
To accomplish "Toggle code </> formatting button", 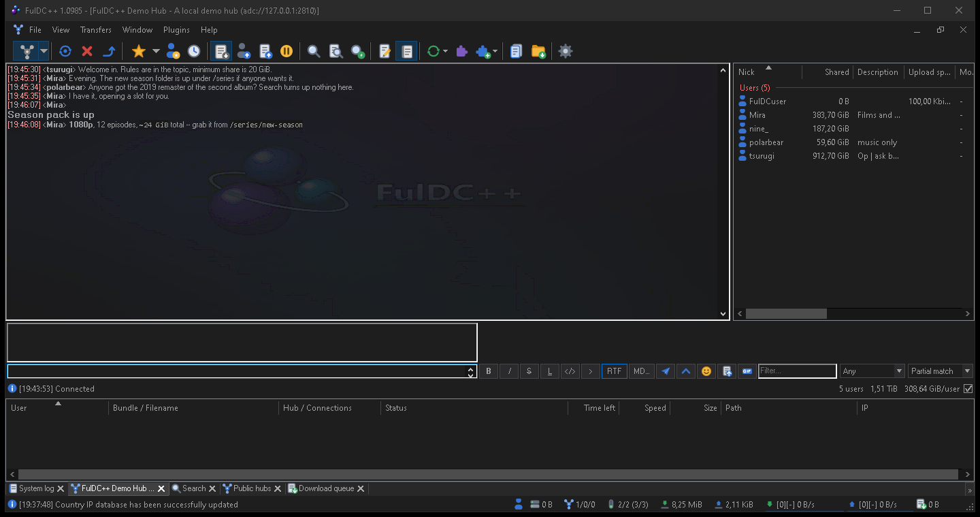I will pos(570,371).
